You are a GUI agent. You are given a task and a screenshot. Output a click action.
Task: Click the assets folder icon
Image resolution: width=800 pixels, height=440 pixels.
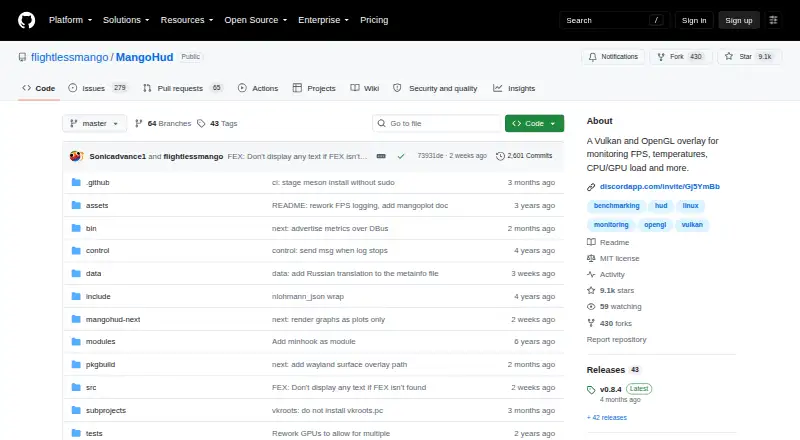click(x=76, y=205)
